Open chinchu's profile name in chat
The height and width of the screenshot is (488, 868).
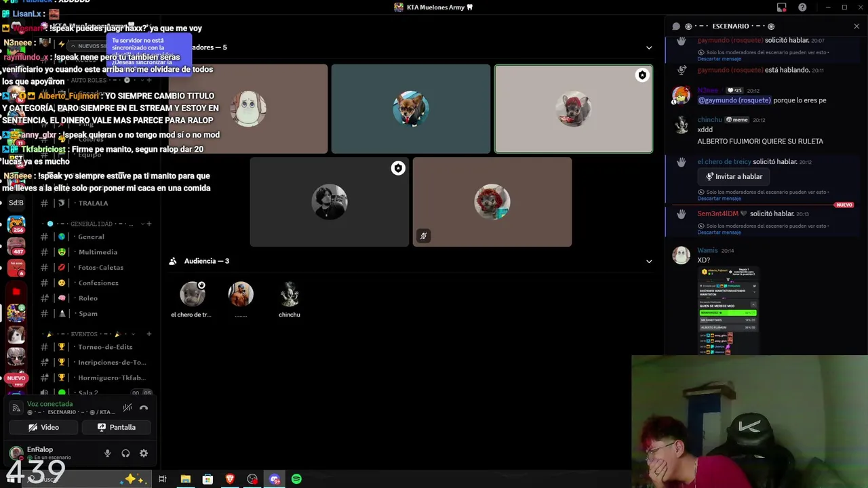point(709,120)
